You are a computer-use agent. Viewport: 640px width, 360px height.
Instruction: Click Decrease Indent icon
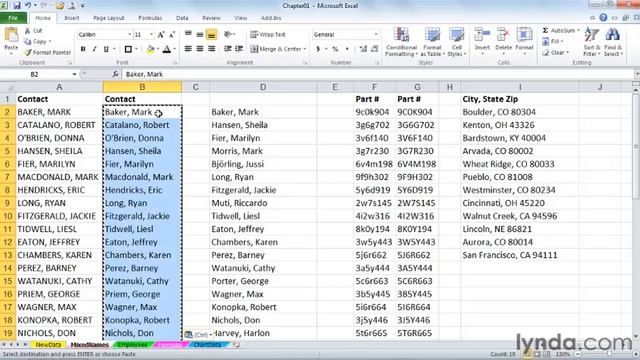click(x=228, y=49)
